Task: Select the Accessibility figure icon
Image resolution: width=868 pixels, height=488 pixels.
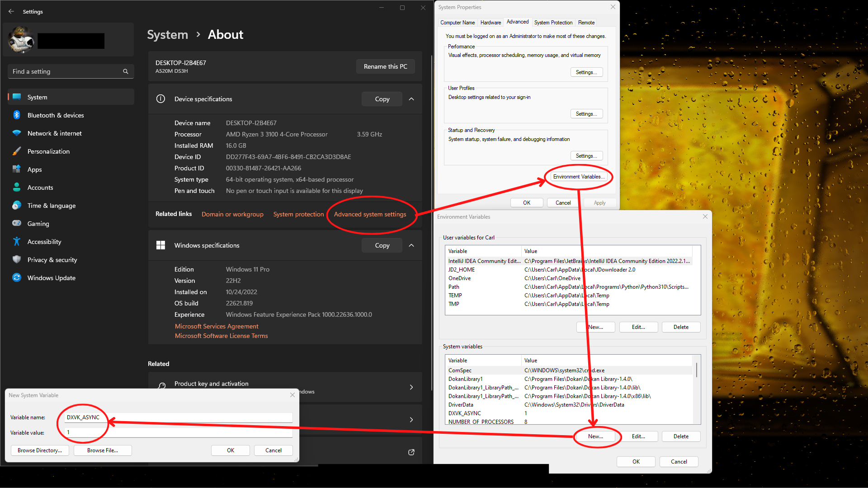Action: (x=17, y=242)
